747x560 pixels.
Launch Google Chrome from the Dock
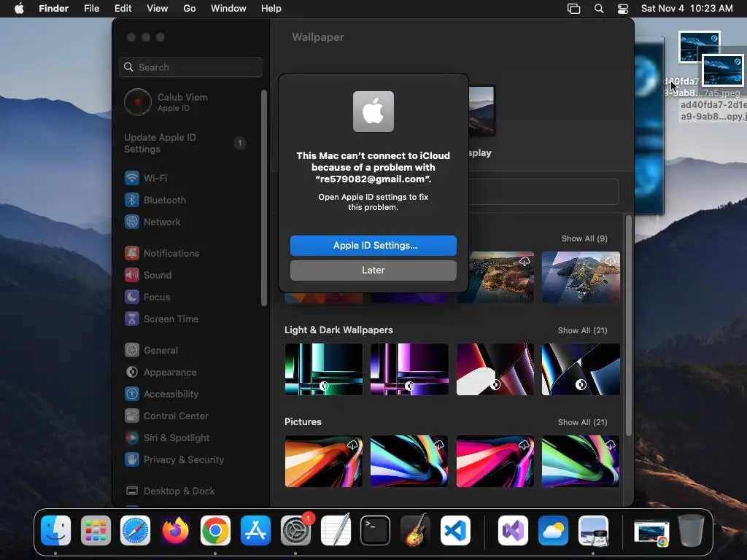(x=215, y=531)
